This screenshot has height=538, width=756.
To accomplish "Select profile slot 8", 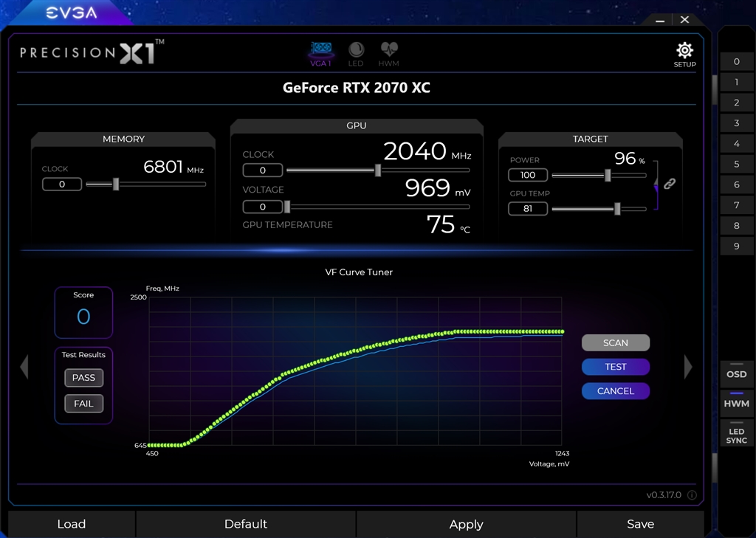I will [x=736, y=225].
